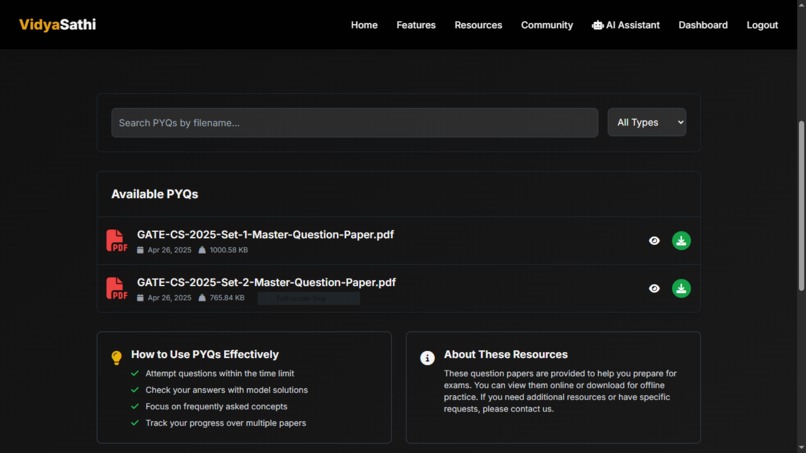The image size is (806, 453).
Task: Open the Dashboard link
Action: [703, 25]
